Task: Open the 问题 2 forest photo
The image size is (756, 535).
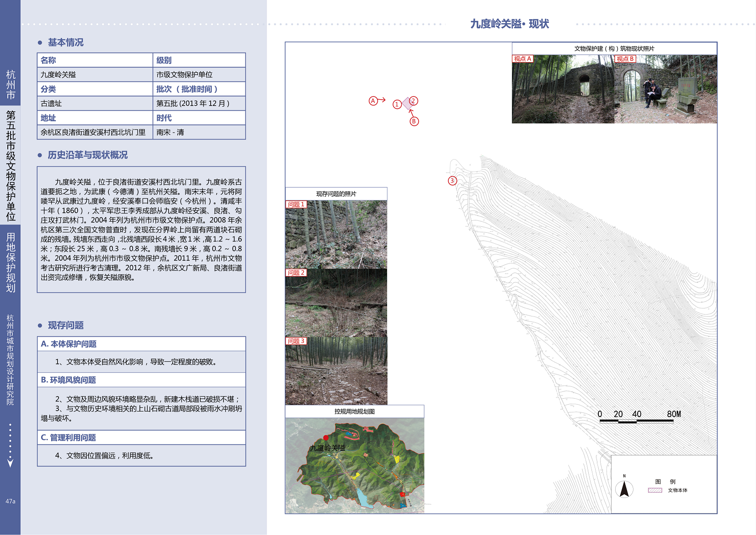Action: pos(336,303)
